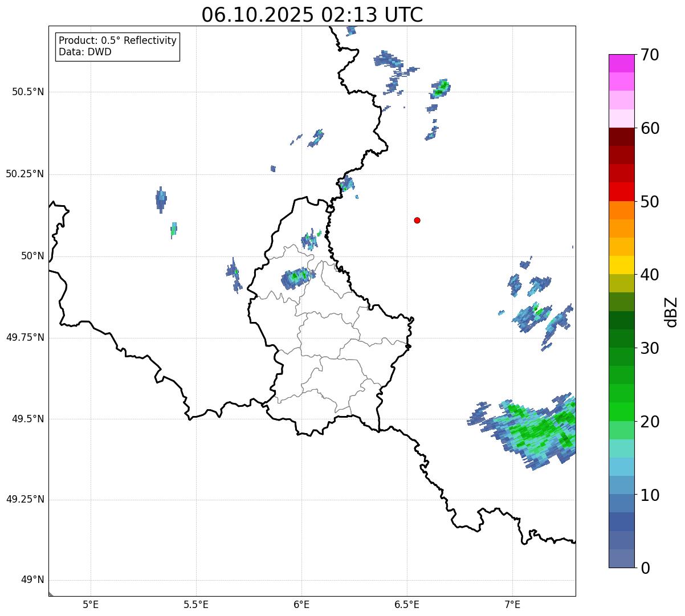Click the plot title '06.10.2025 02:13 UTC'
The image size is (685, 616).
pos(312,15)
